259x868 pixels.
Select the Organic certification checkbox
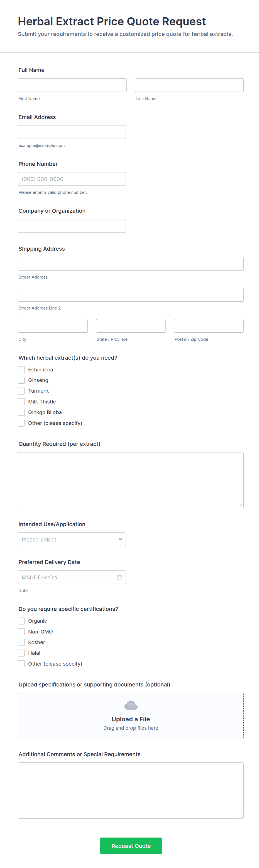[x=21, y=621]
